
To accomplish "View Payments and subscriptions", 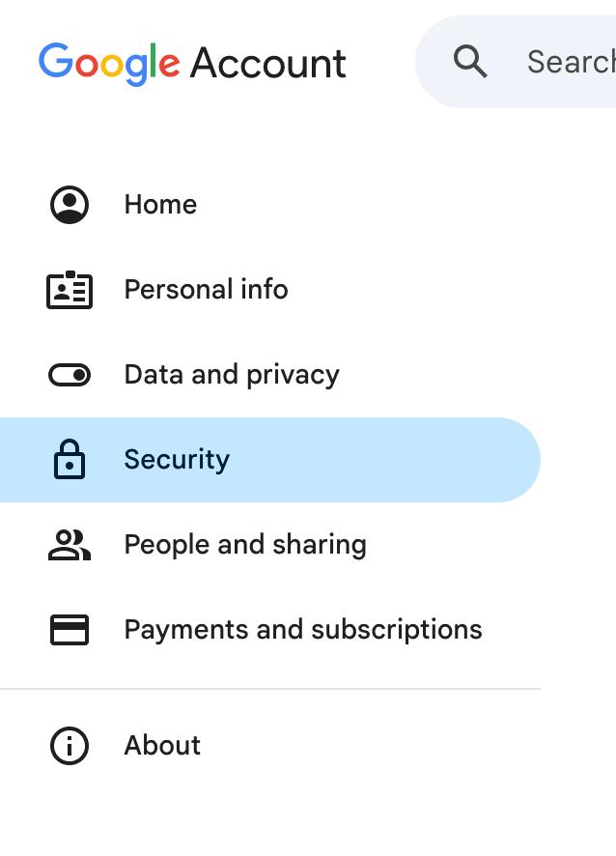I will (x=303, y=629).
